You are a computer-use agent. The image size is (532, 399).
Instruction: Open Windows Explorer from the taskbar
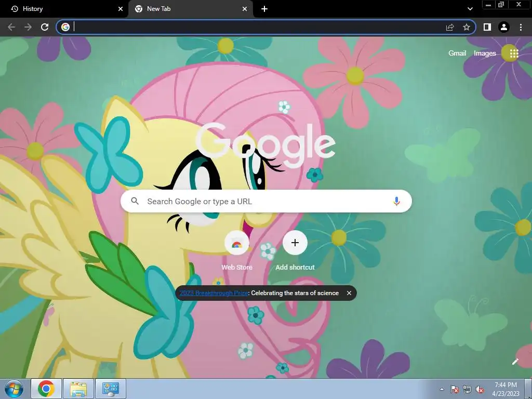point(78,389)
